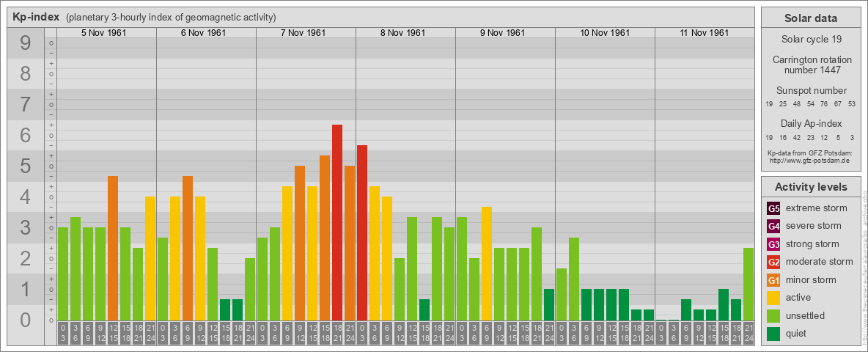Image resolution: width=868 pixels, height=352 pixels.
Task: Click the G4 severe storm legend icon
Action: click(x=773, y=226)
